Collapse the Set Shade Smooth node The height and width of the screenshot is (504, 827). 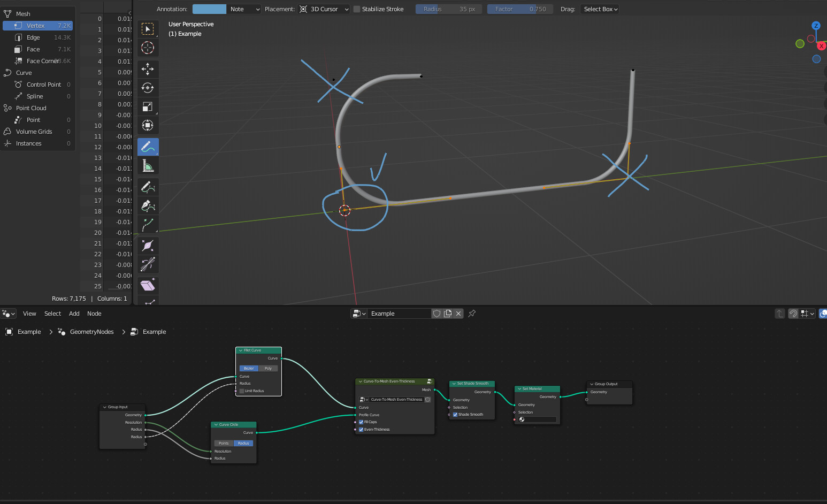coord(454,384)
